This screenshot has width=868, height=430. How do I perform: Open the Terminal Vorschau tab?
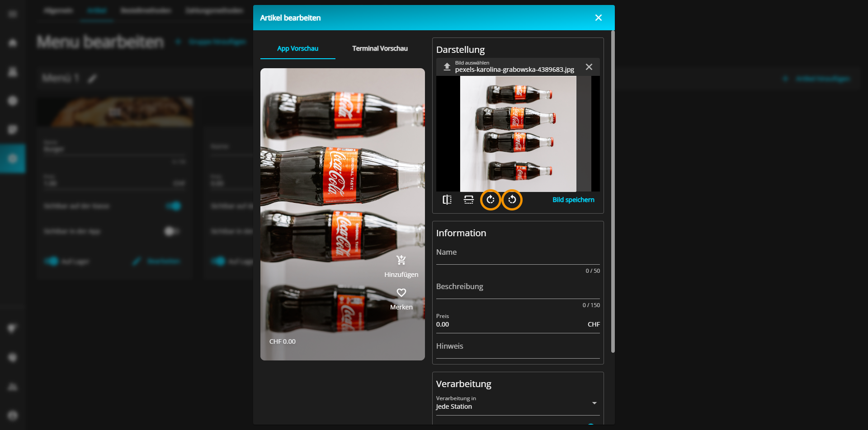click(x=380, y=48)
